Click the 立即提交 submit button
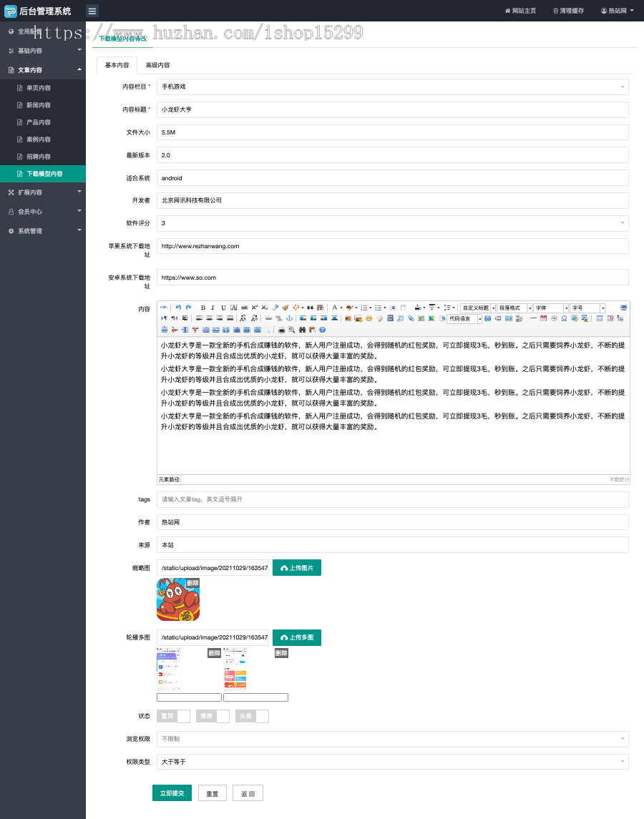 pyautogui.click(x=172, y=793)
